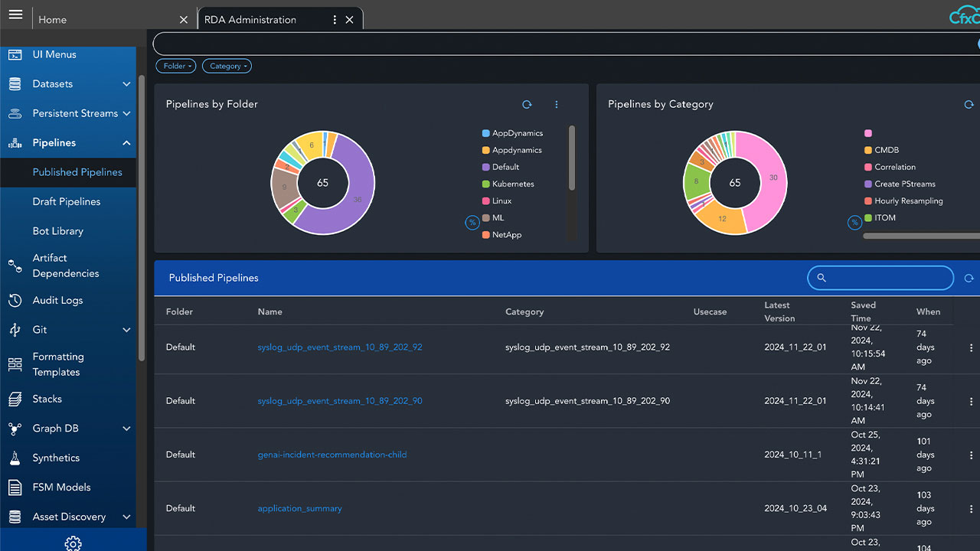Open the Folder filter dropdown
980x551 pixels.
[x=176, y=67]
